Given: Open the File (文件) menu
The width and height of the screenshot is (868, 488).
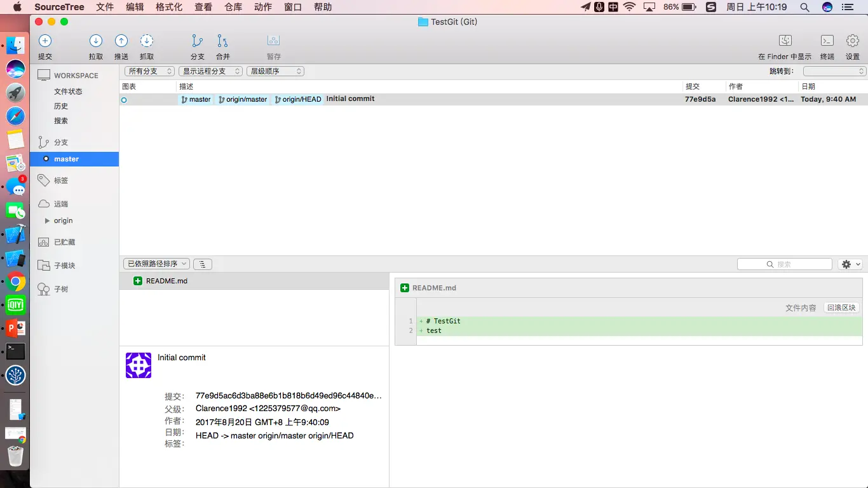Looking at the screenshot, I should coord(105,7).
